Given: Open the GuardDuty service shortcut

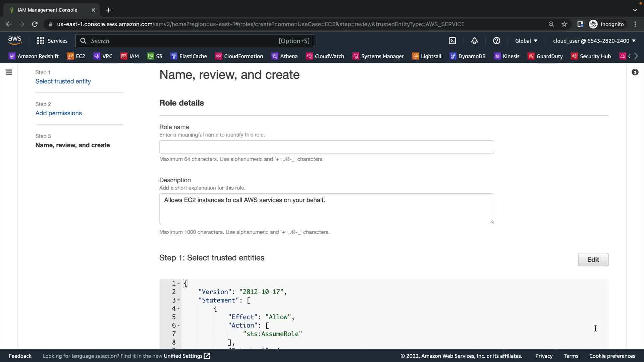Looking at the screenshot, I should click(x=545, y=56).
